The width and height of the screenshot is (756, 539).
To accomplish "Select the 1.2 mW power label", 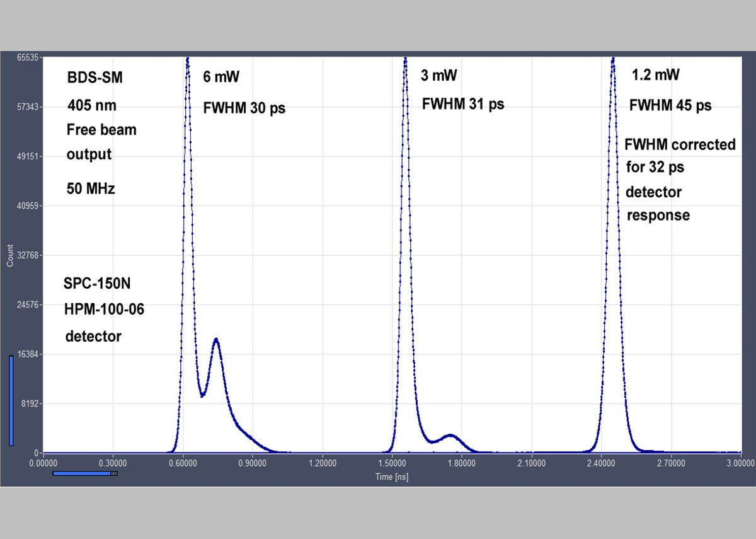I will 655,74.
